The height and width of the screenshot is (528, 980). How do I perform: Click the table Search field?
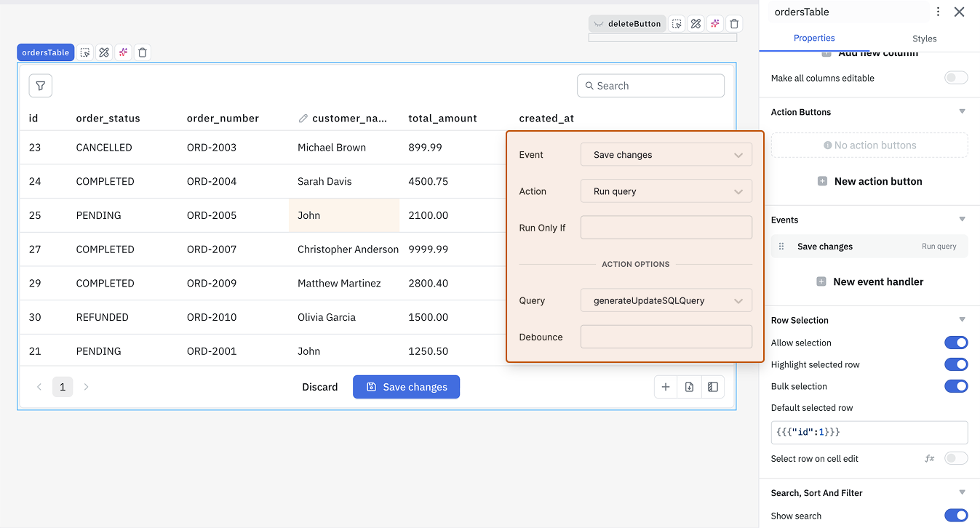coord(651,86)
